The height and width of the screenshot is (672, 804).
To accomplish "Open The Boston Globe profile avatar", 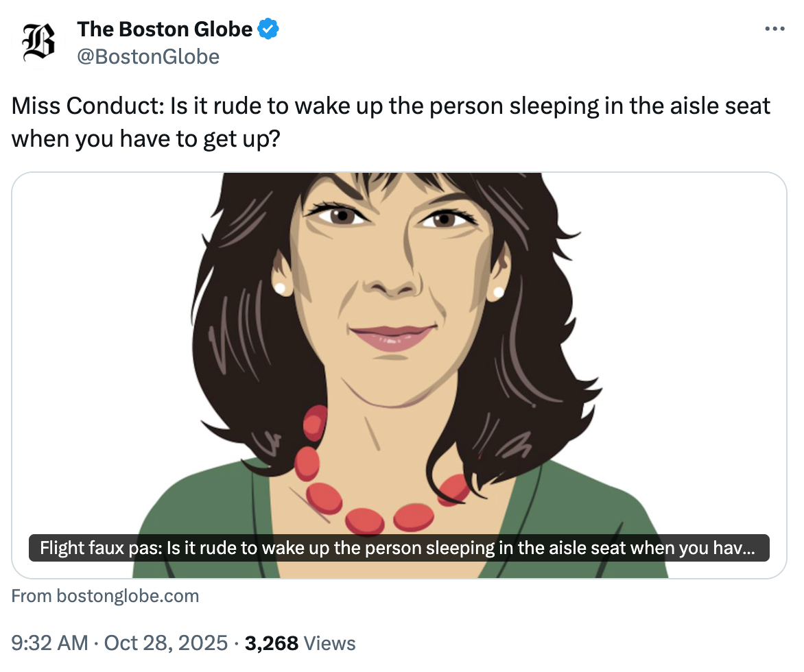I will (39, 43).
